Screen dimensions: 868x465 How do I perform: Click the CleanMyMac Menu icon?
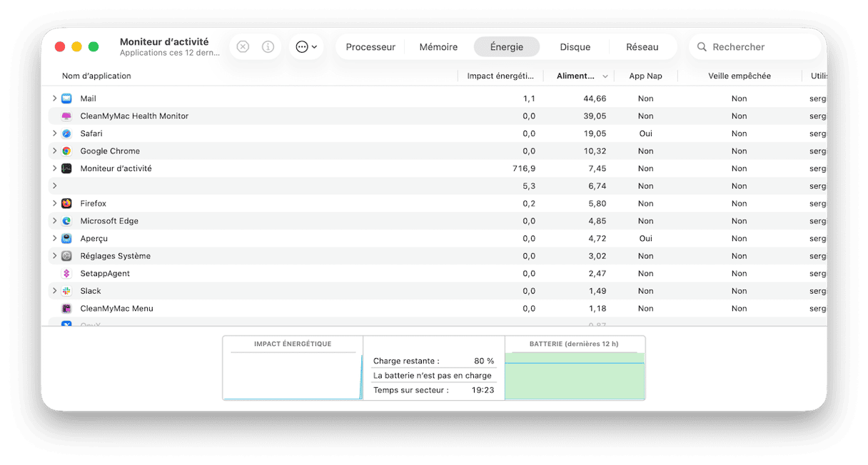[66, 308]
